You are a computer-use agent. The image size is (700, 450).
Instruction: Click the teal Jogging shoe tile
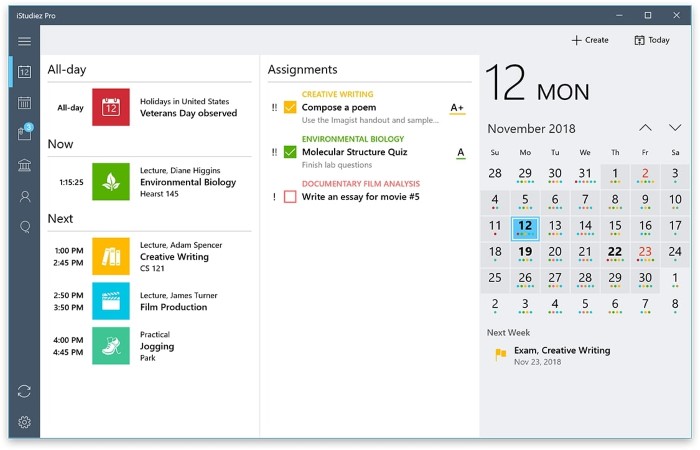(111, 346)
